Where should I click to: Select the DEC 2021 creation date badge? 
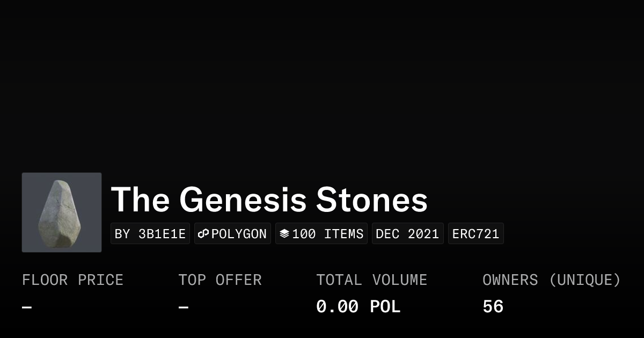coord(407,234)
